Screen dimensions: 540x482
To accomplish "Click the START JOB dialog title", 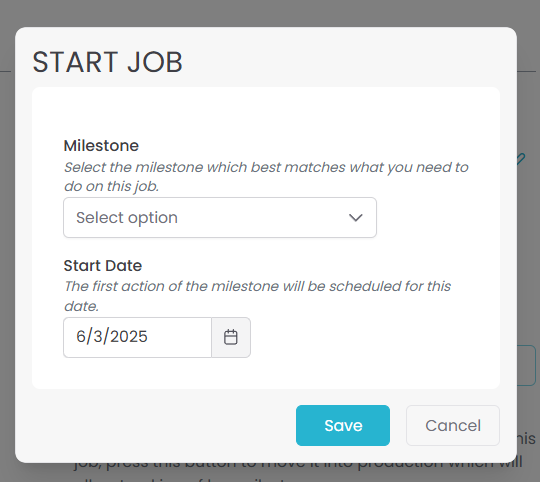I will point(107,62).
